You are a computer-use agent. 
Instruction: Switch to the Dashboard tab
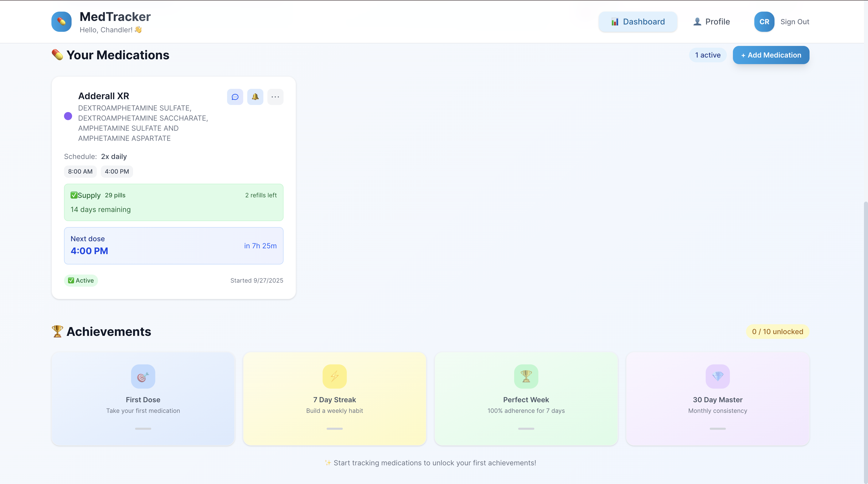point(638,22)
